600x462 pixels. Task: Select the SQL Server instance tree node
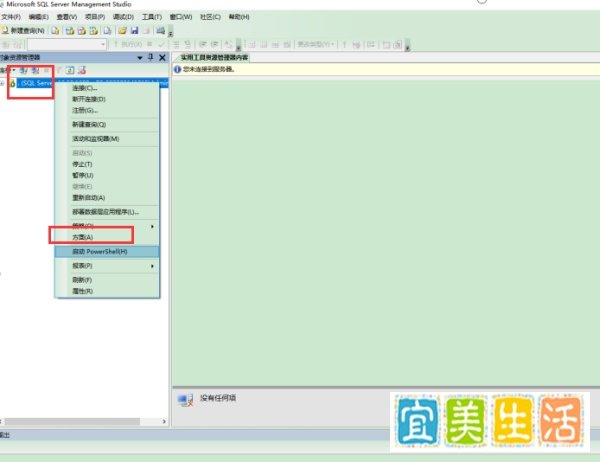tap(92, 83)
